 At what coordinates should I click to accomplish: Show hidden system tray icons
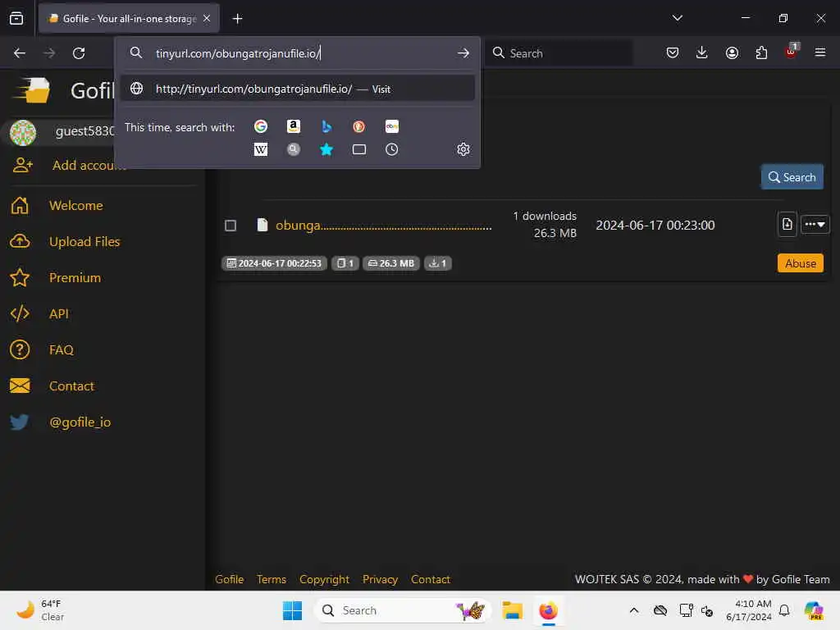(x=634, y=610)
